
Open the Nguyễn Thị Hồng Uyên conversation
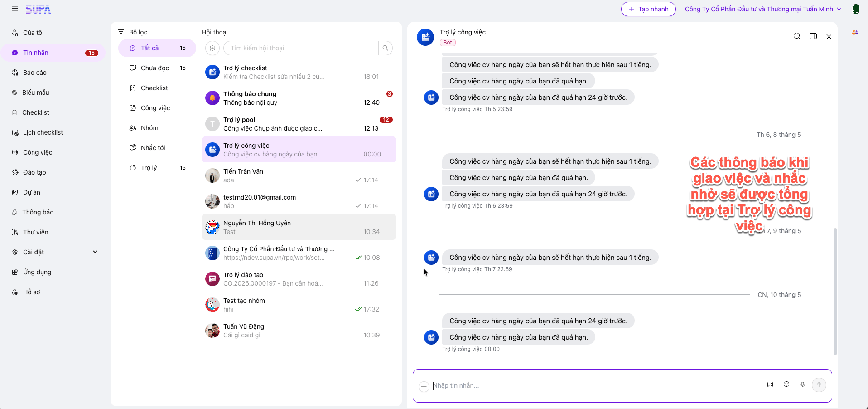pos(299,227)
